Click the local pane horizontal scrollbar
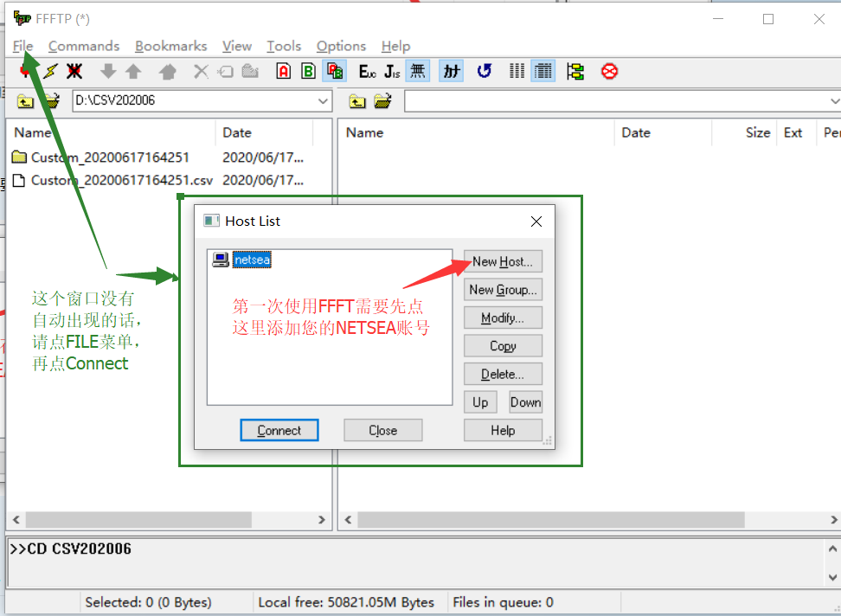Viewport: 841px width, 616px height. point(139,519)
